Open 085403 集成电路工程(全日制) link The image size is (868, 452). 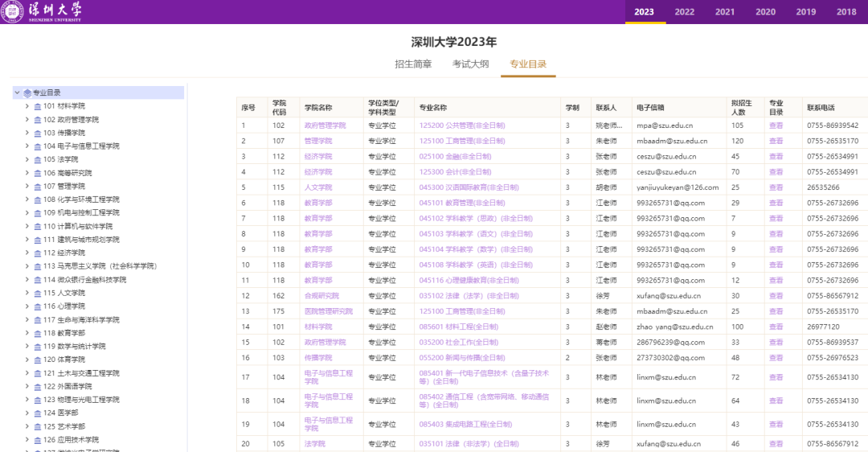pos(465,425)
